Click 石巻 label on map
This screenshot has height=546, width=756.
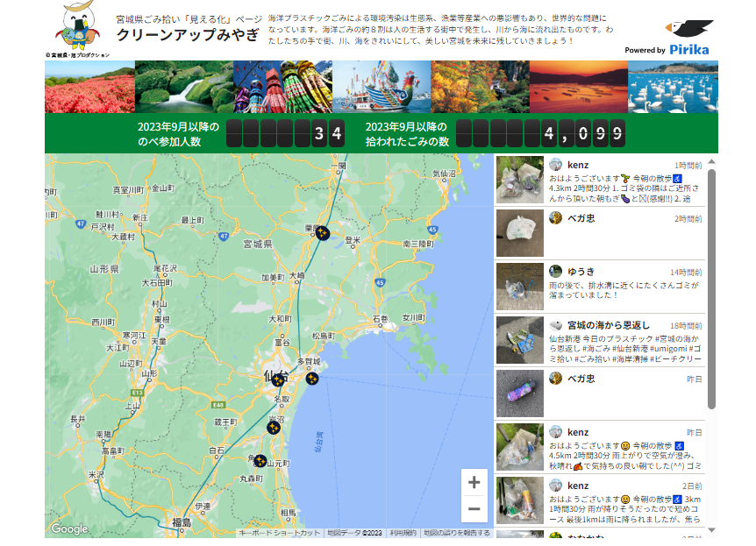tap(381, 318)
